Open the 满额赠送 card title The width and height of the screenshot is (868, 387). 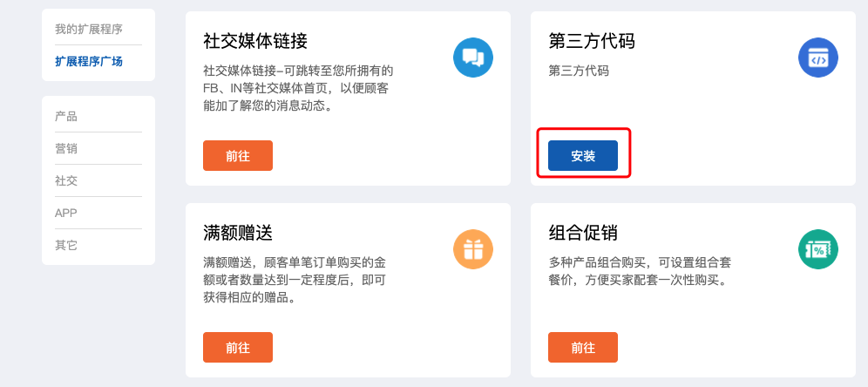238,233
